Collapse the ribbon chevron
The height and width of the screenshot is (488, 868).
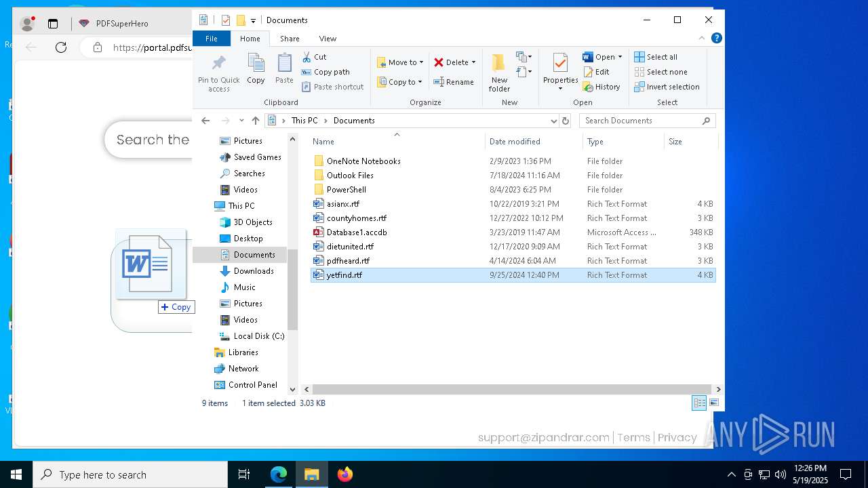click(x=703, y=38)
